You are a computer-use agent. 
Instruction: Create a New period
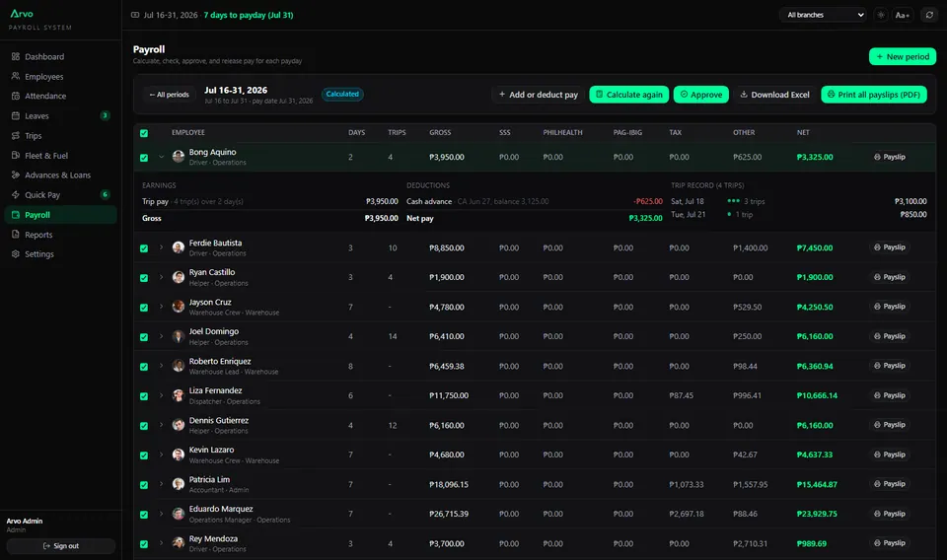(x=903, y=57)
